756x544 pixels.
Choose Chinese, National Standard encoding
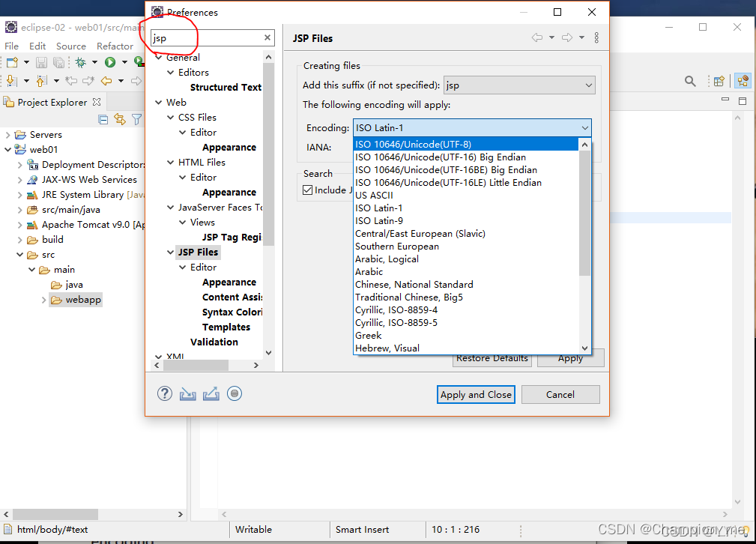point(466,285)
